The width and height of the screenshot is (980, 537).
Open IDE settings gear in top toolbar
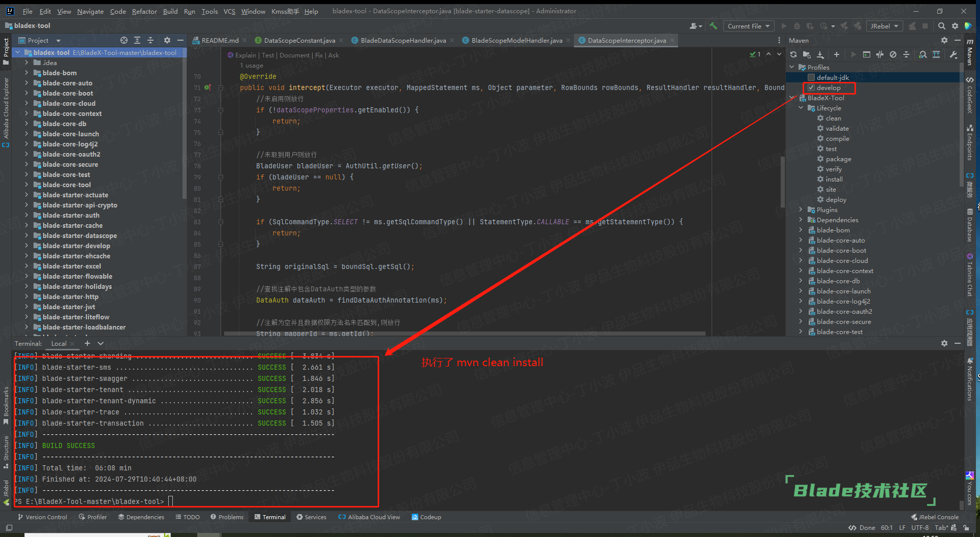[x=955, y=26]
